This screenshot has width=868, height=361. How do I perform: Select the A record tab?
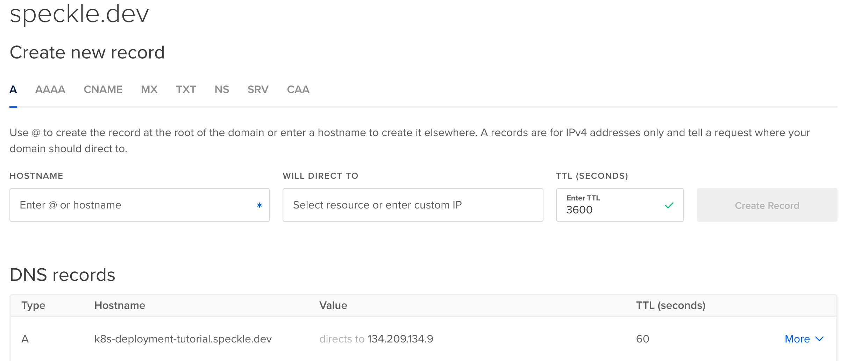tap(13, 90)
